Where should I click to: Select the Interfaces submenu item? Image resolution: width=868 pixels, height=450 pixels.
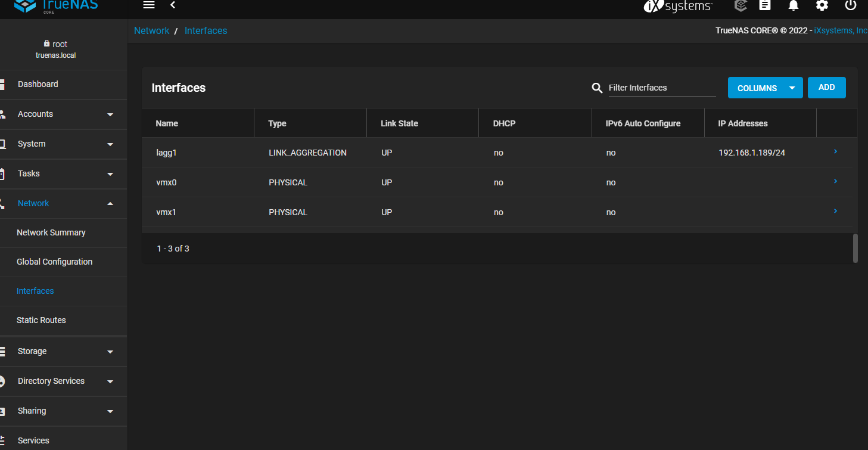35,291
